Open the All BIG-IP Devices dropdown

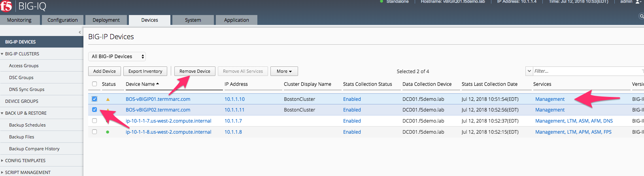tap(117, 57)
